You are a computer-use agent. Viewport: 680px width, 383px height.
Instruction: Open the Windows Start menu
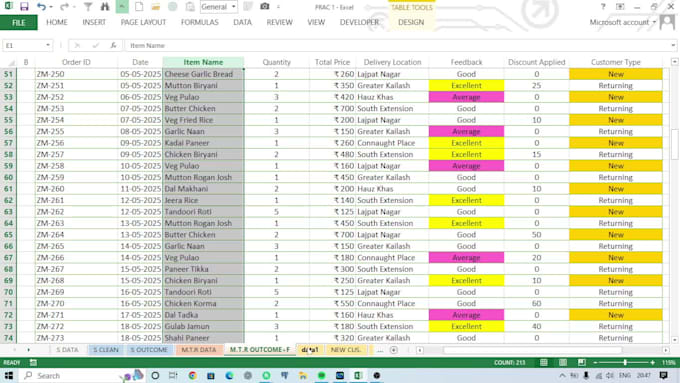9,376
